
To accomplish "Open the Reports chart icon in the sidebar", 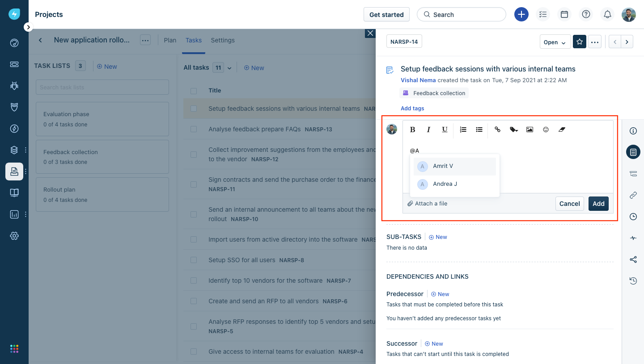I will 14,214.
